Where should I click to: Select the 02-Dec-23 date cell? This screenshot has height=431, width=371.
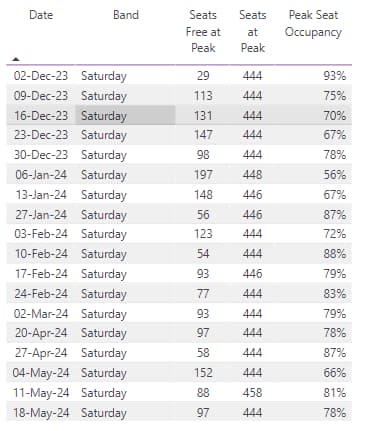click(x=41, y=76)
